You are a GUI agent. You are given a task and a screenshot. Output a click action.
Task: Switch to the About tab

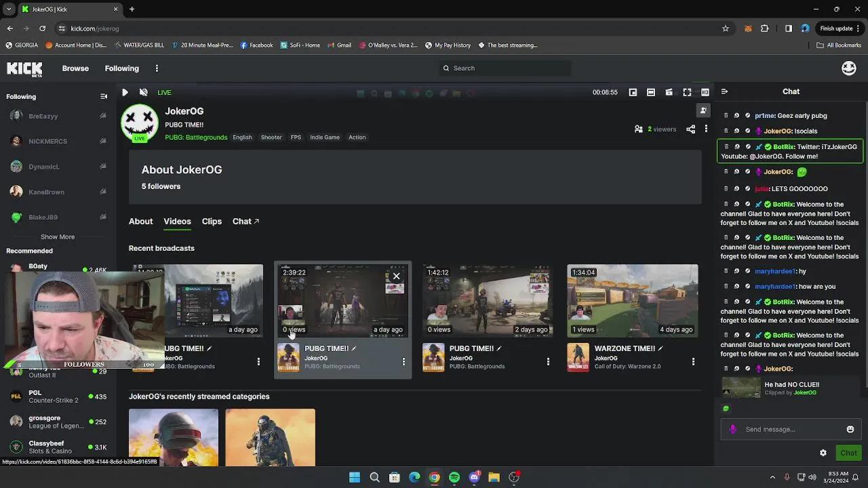(x=141, y=221)
